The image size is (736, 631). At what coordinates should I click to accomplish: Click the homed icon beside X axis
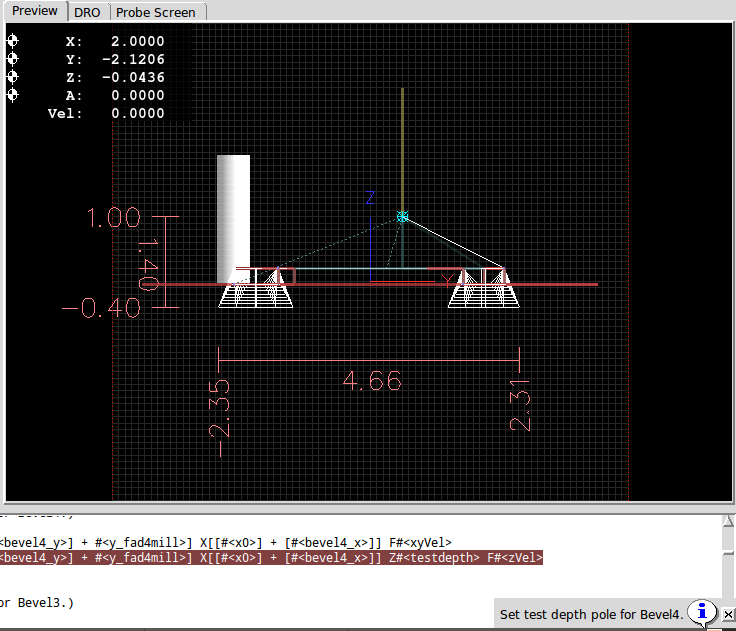pyautogui.click(x=13, y=42)
